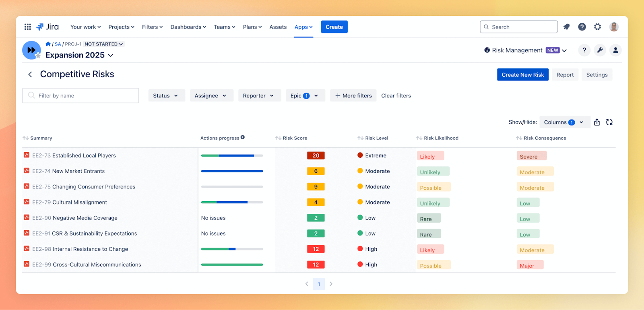Sort by the Risk Level column
This screenshot has height=310, width=644.
(x=361, y=138)
